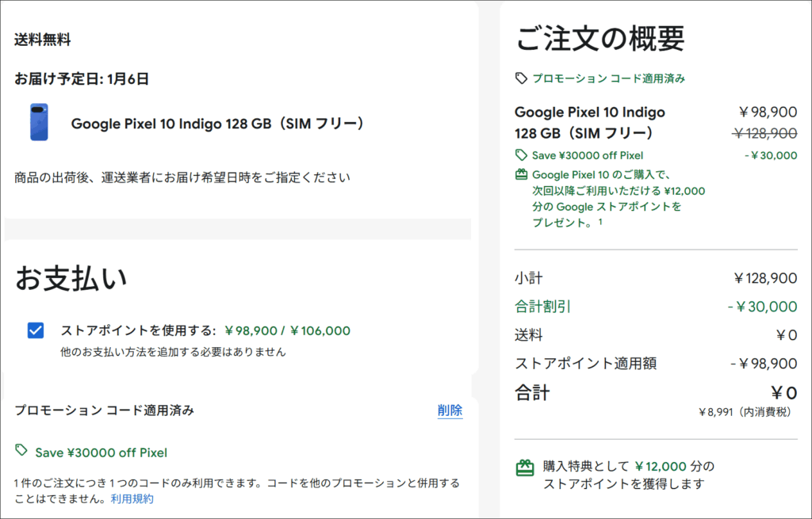Screen dimensions: 812x519
Task: Click the 送料無料 free shipping label
Action: [x=43, y=40]
